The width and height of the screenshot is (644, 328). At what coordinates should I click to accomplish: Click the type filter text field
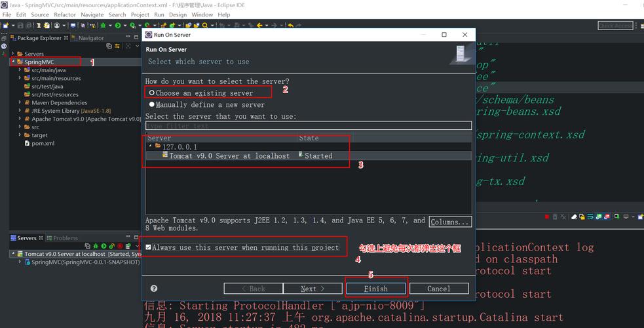309,125
